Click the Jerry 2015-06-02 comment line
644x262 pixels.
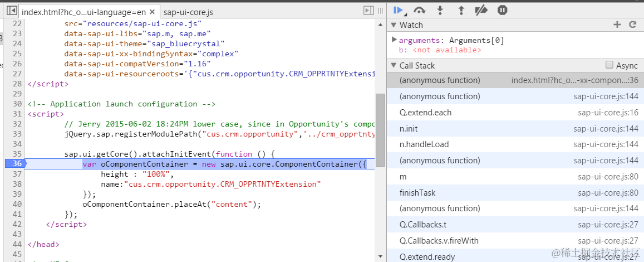tap(220, 124)
